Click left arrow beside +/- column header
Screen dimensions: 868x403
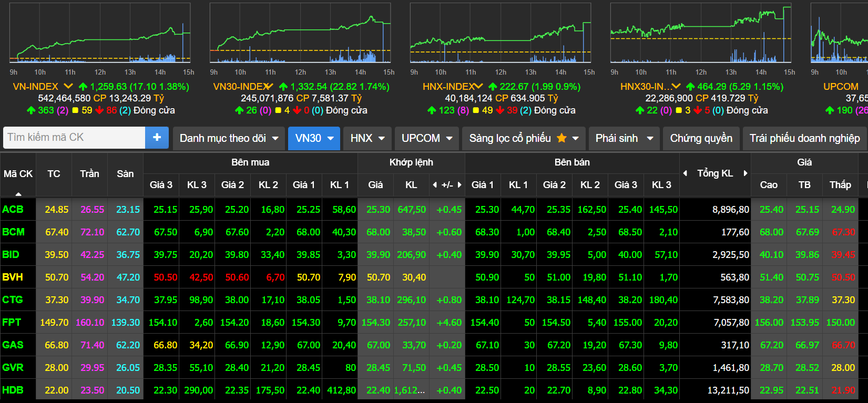tap(435, 185)
